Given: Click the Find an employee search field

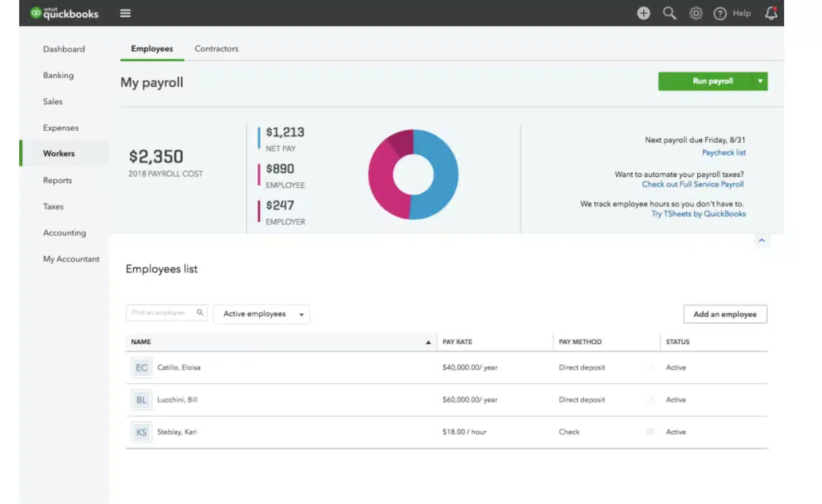Looking at the screenshot, I should [162, 313].
